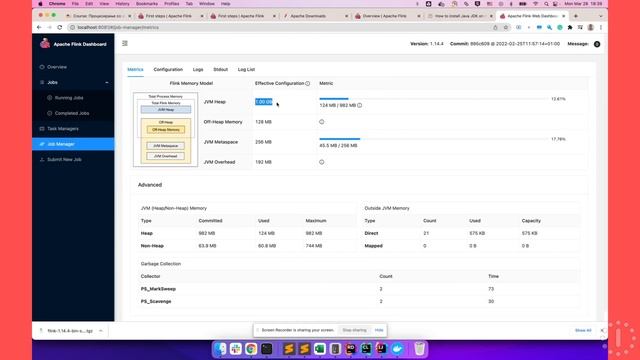Click the Off-Heap Memory box in memory diagram

[166, 130]
